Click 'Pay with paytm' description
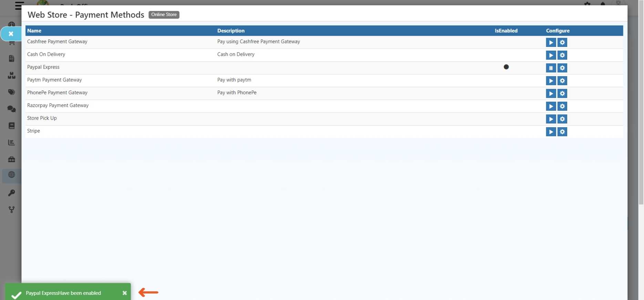 pyautogui.click(x=234, y=80)
